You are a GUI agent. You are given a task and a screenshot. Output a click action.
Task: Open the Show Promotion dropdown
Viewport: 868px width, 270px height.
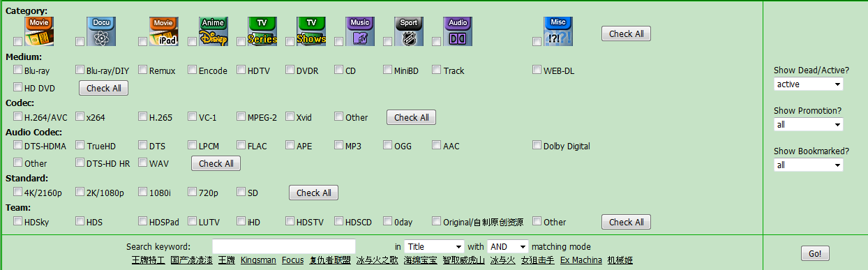coord(808,125)
